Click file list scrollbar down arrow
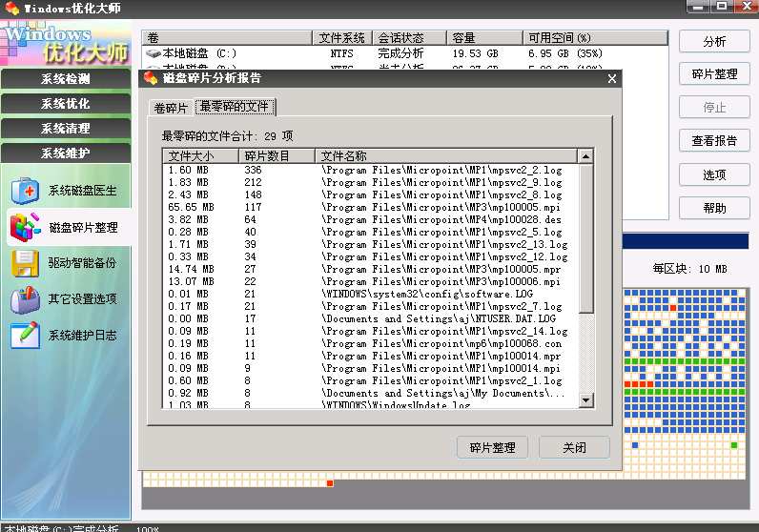 (x=585, y=399)
